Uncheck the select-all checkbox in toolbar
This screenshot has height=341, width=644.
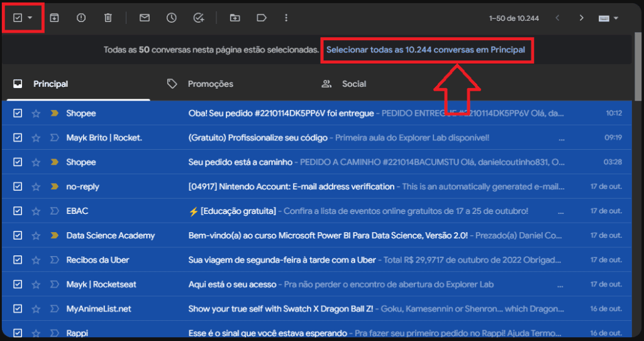tap(17, 18)
